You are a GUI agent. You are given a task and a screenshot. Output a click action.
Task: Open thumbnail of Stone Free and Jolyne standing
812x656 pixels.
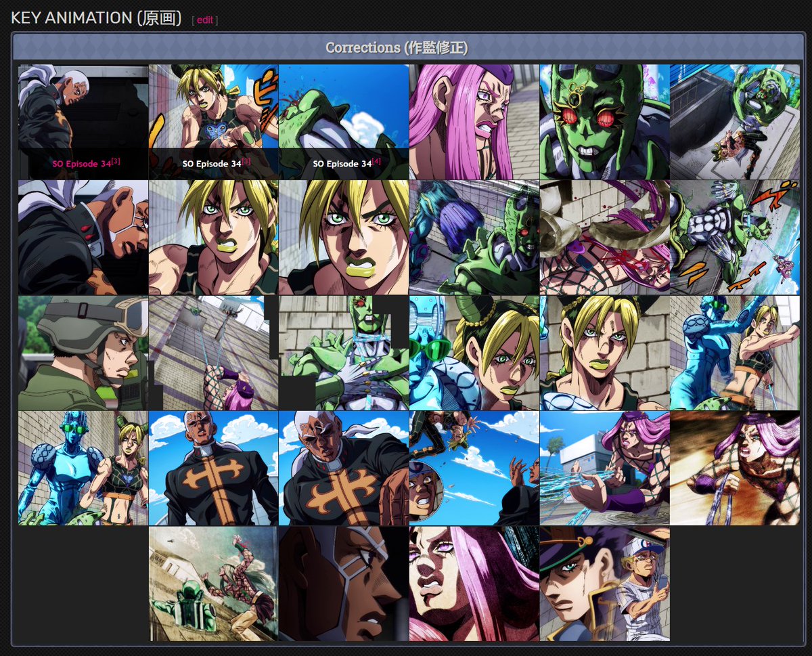(83, 468)
